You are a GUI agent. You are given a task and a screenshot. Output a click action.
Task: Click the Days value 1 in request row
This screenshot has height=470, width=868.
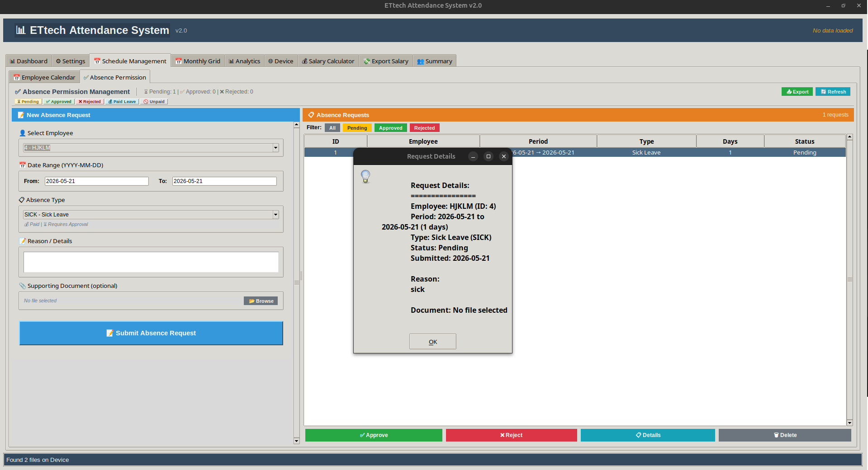click(x=730, y=153)
